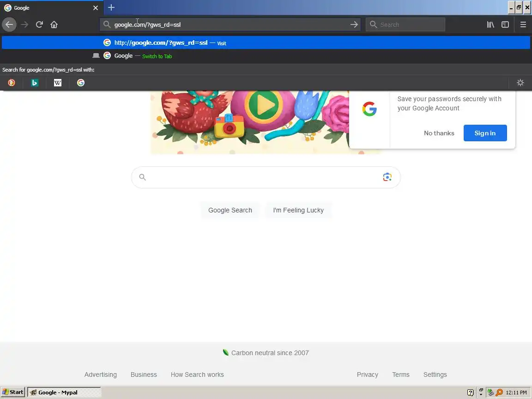Select Google - Mypal taskbar button
The image size is (532, 399).
pyautogui.click(x=64, y=392)
